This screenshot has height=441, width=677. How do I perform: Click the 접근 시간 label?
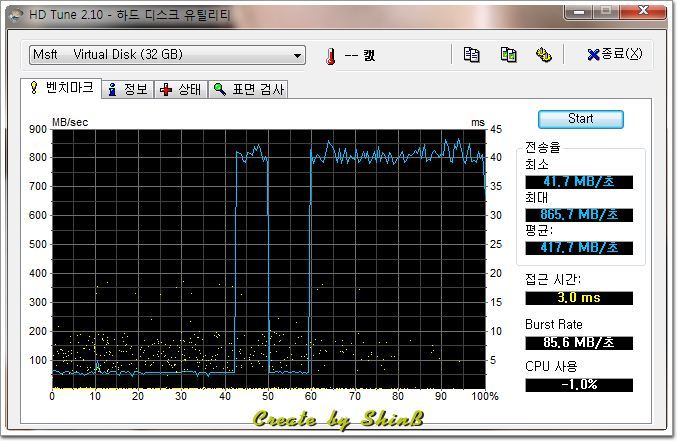(553, 279)
